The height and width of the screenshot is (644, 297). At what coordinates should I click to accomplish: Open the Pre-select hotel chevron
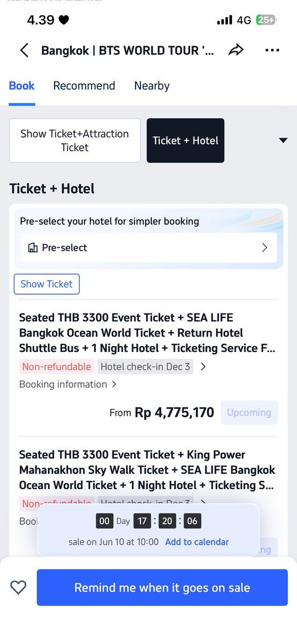click(x=264, y=247)
